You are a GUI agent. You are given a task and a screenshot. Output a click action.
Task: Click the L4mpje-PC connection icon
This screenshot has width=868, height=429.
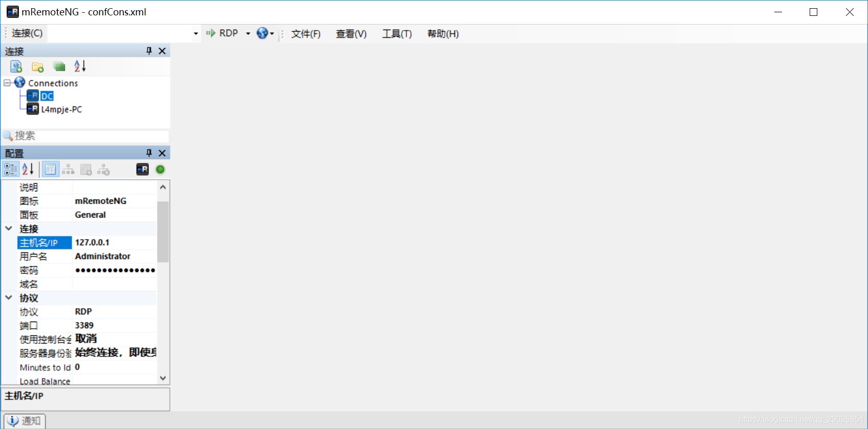tap(32, 109)
